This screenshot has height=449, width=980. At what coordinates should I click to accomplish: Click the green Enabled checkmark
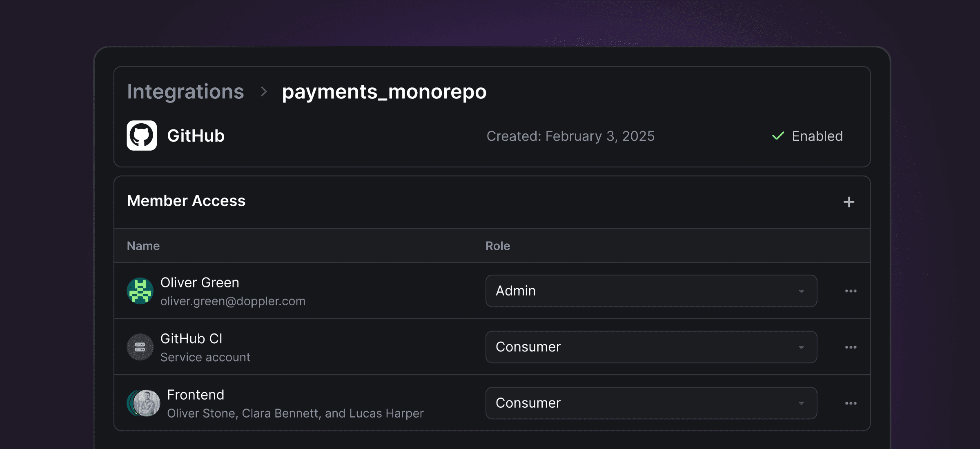click(x=778, y=136)
